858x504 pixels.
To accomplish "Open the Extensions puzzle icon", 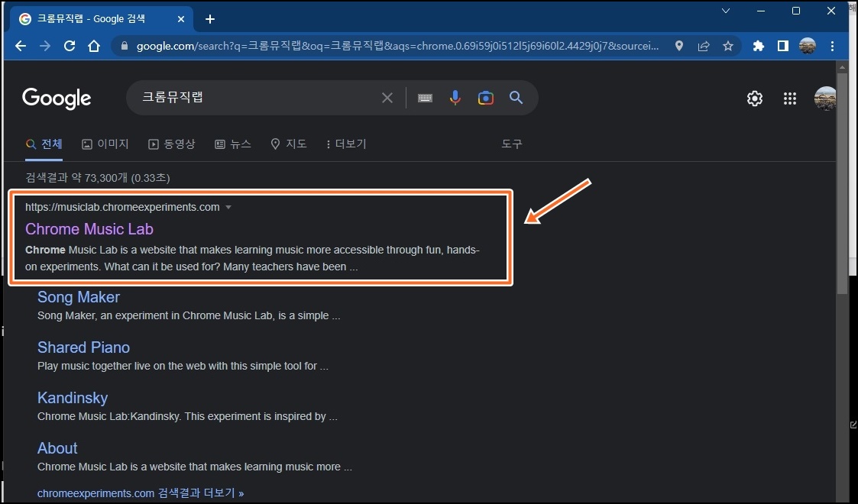I will (759, 46).
